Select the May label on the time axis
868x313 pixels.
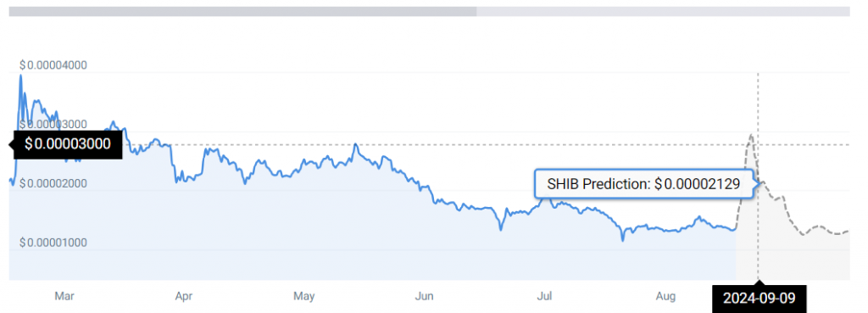pyautogui.click(x=304, y=296)
